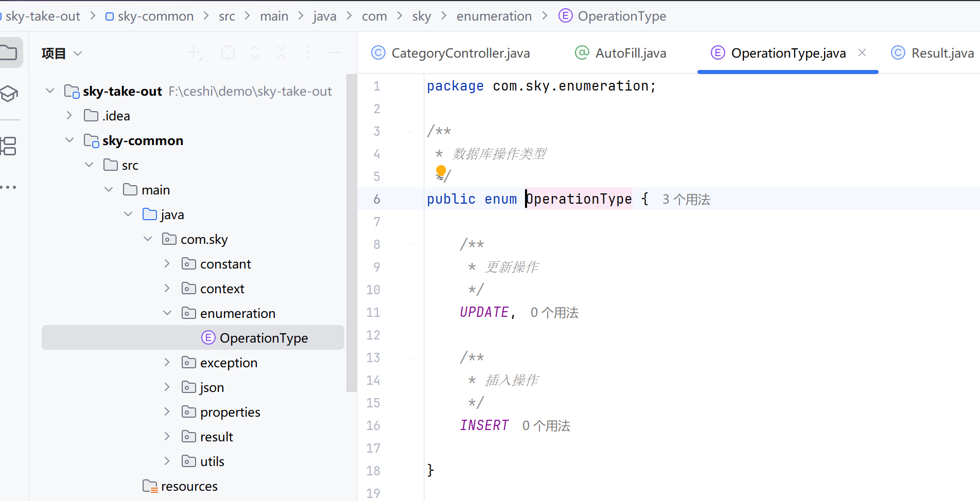Fold the javadoc comment at line 8
The image size is (980, 501).
click(x=411, y=244)
